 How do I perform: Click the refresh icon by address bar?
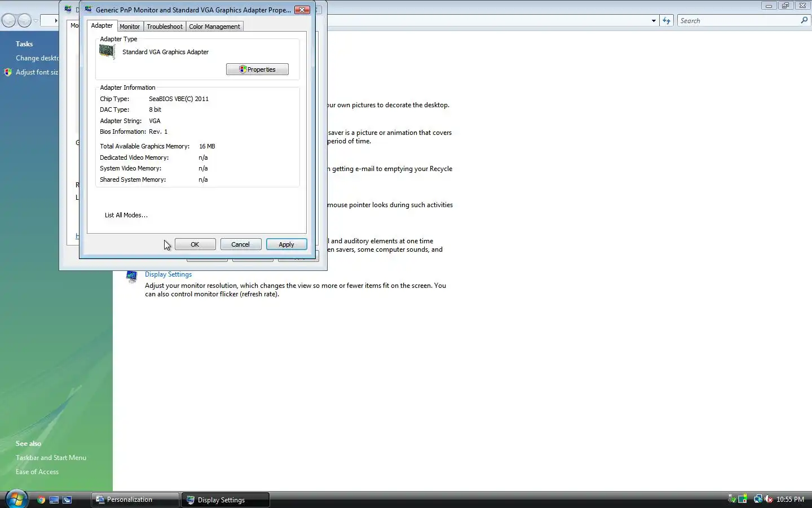click(667, 21)
